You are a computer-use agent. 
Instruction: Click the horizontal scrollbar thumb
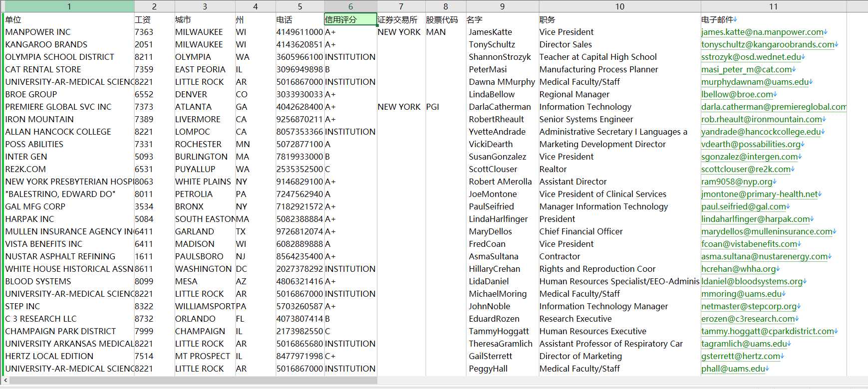193,381
